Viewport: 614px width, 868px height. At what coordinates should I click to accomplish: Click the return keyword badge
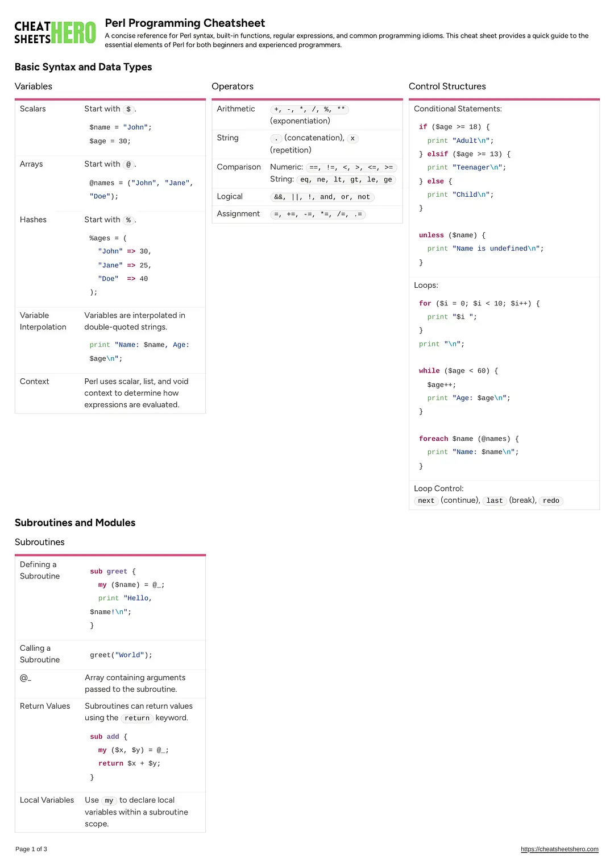(137, 718)
